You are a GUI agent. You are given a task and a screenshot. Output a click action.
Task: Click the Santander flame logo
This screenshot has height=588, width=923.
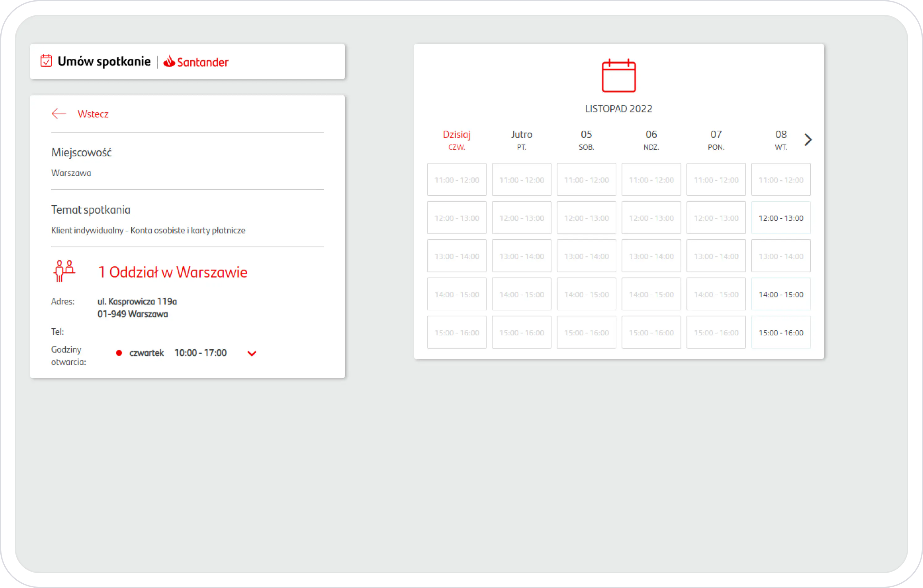pos(169,61)
